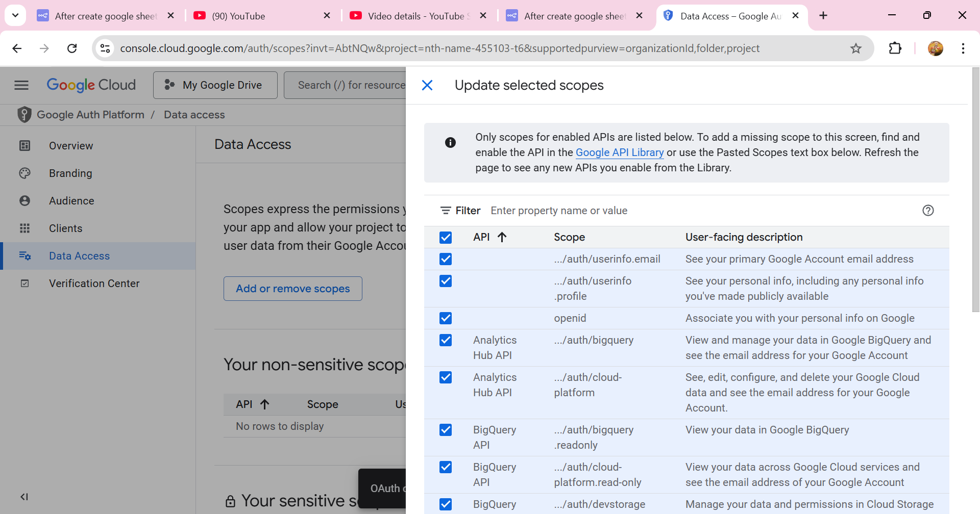Select the Audience sidebar item
Screen dimensions: 980x514
(98, 201)
